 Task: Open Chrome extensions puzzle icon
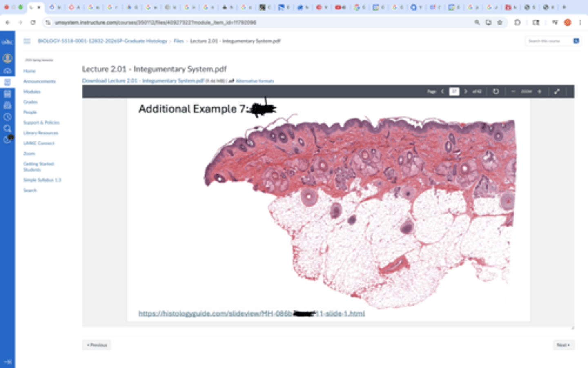tap(517, 22)
